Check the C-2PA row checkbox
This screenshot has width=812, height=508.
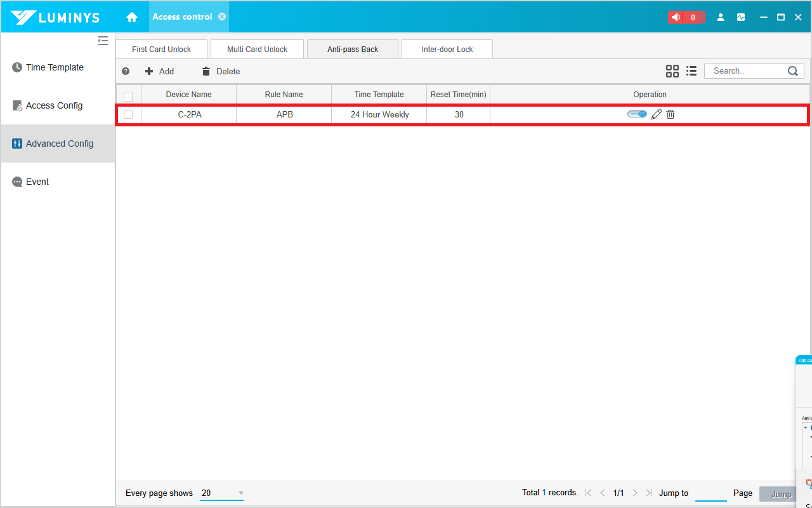[x=128, y=114]
